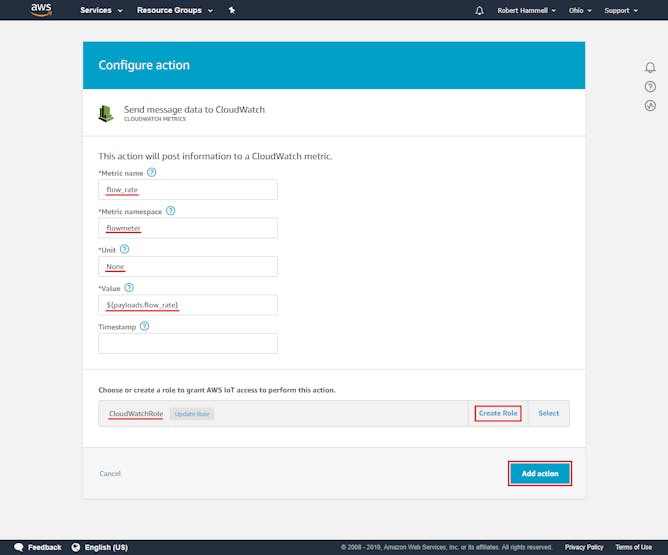The width and height of the screenshot is (668, 555).
Task: Click the right sidebar bell icon
Action: tap(650, 67)
